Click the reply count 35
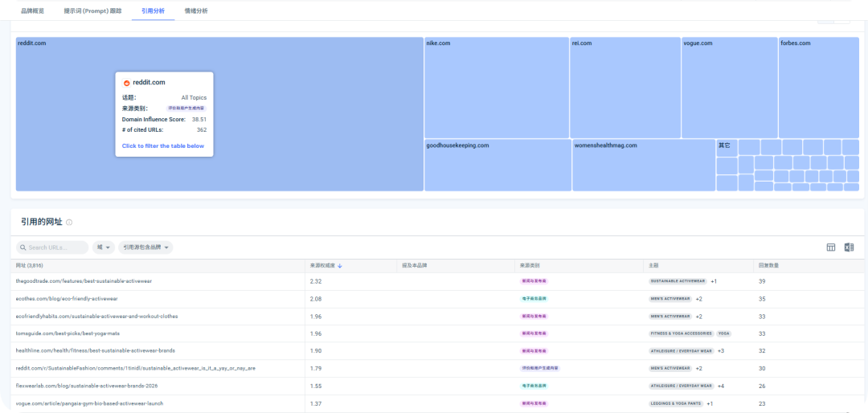Viewport: 868px width, 413px height. (x=762, y=299)
